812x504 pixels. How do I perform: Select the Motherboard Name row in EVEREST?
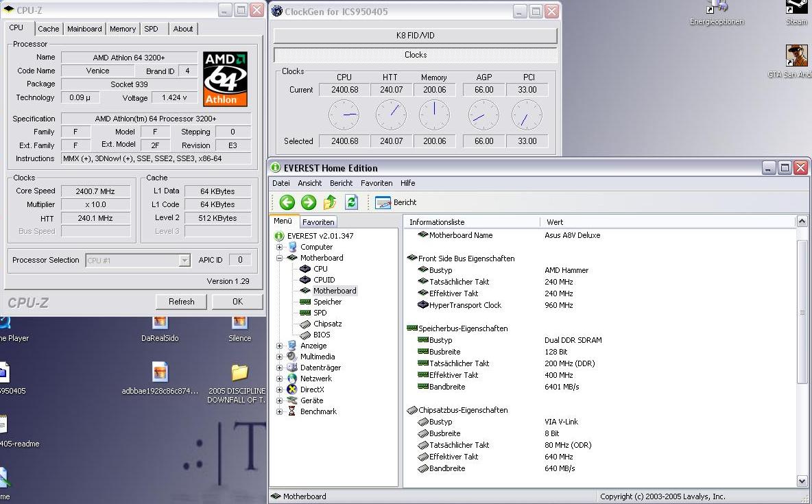pyautogui.click(x=460, y=235)
